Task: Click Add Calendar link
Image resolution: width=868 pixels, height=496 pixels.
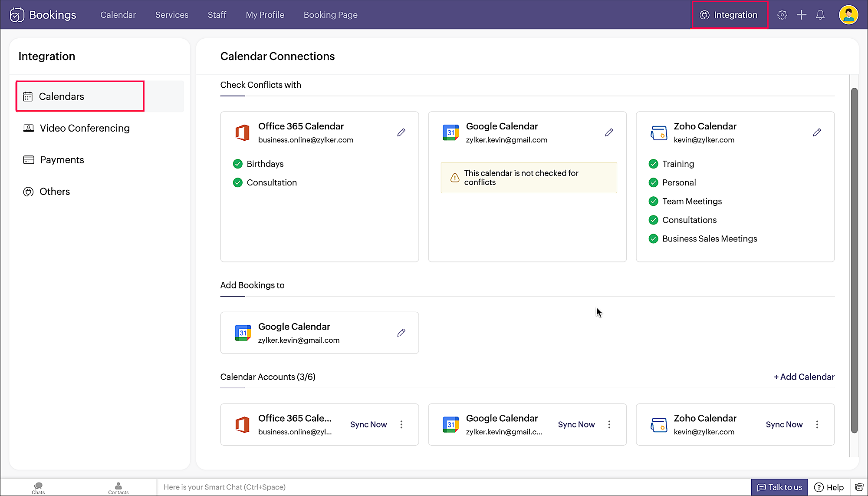Action: coord(804,377)
